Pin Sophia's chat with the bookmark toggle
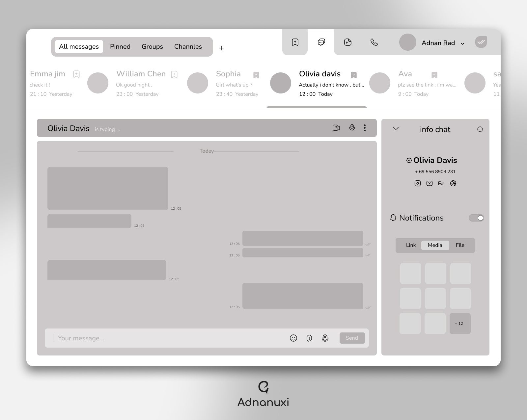Screen dimensions: 527x420 click(256, 74)
